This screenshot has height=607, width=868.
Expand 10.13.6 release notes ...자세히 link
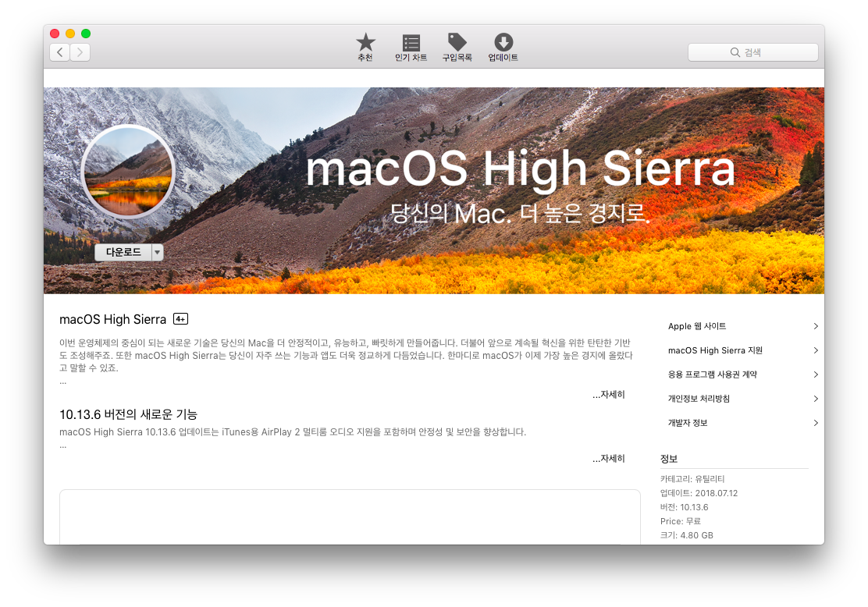(x=608, y=459)
